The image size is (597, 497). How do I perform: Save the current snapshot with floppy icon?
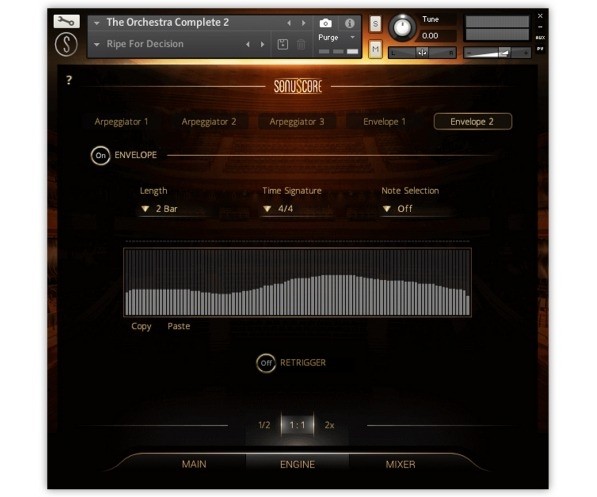point(283,44)
